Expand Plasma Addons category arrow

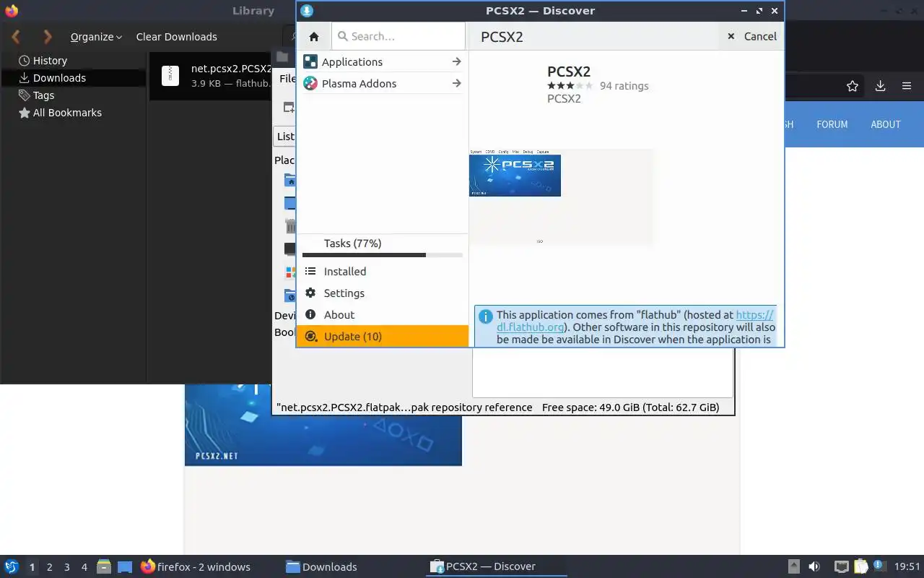(x=456, y=83)
